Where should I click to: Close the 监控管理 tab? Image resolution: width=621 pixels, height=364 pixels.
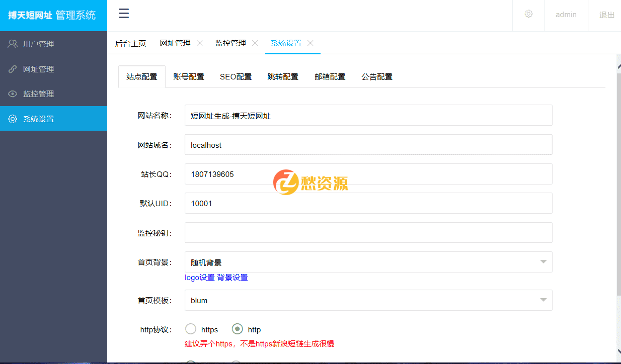pos(255,43)
